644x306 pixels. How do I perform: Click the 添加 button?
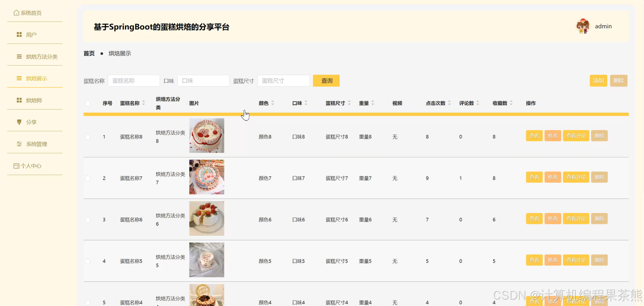(x=598, y=81)
